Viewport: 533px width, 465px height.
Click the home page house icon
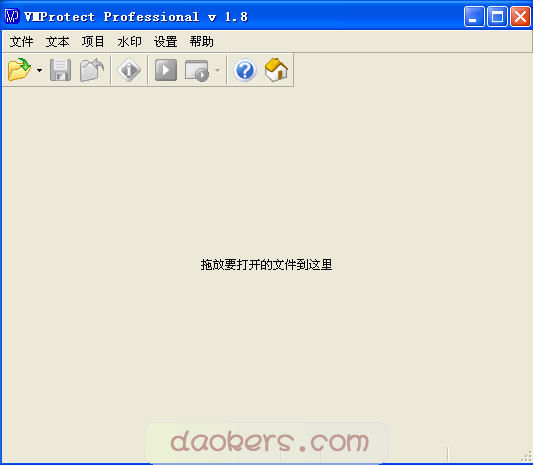[x=276, y=70]
